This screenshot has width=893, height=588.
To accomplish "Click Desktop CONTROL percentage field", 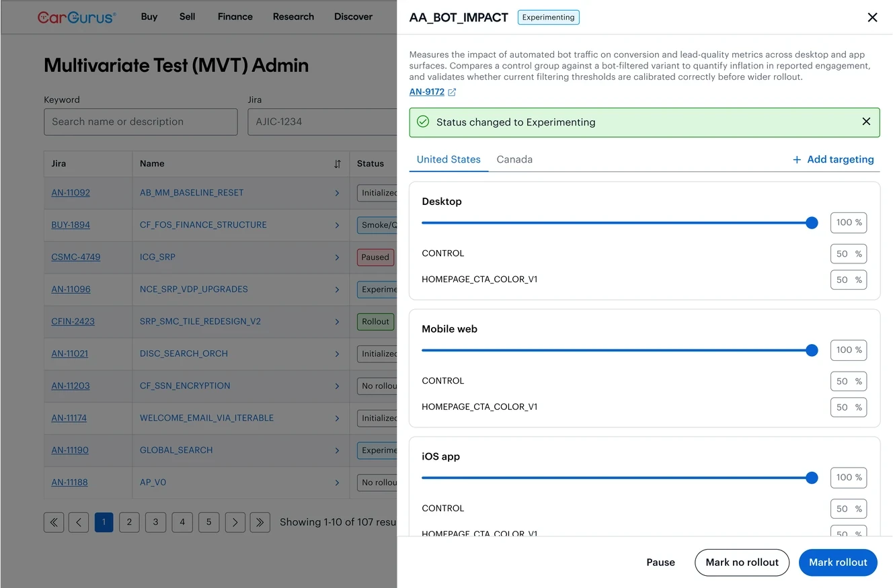I will (x=849, y=254).
